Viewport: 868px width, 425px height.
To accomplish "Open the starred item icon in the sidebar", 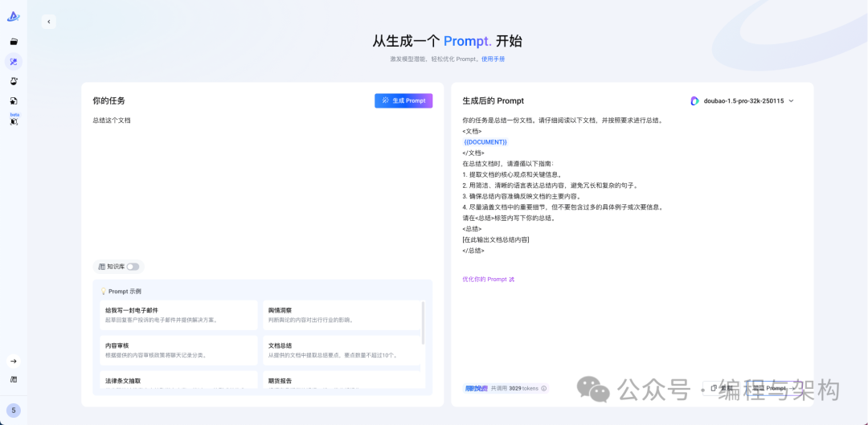I will 14,100.
